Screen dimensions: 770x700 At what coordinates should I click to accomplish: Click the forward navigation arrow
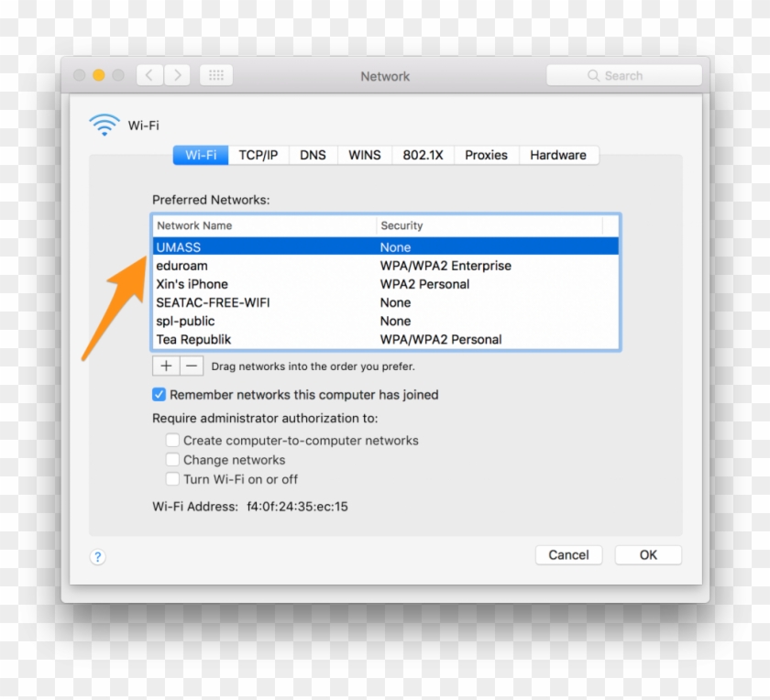178,75
